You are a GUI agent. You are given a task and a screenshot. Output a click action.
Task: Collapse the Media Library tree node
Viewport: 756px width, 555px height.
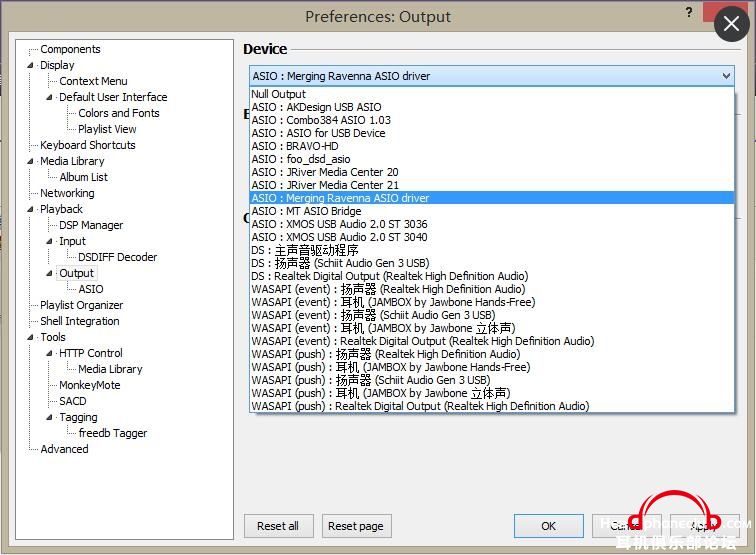pyautogui.click(x=31, y=161)
